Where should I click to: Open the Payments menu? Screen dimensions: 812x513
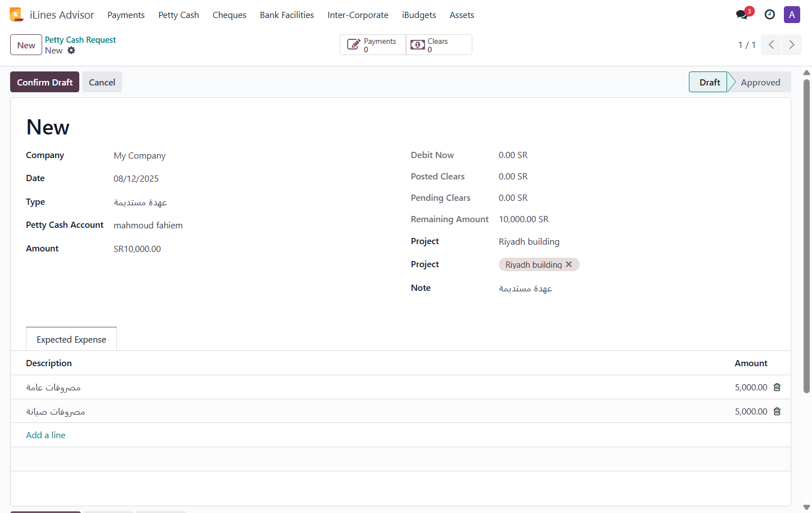tap(126, 15)
